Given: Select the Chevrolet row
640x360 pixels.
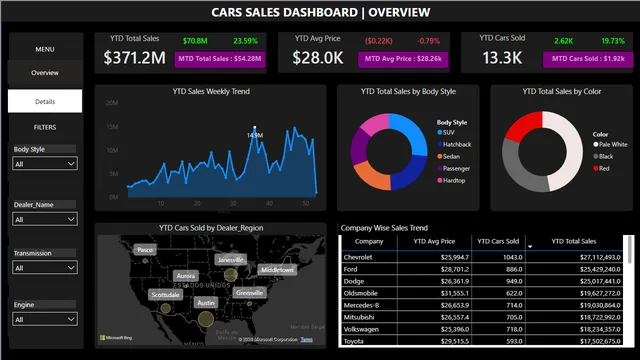Looking at the screenshot, I should (482, 257).
